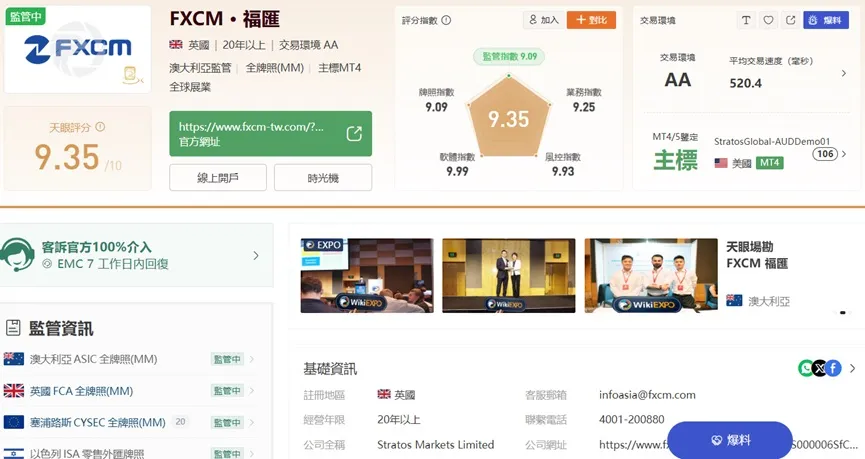Click the Facebook icon in 基礎資訊
This screenshot has width=865, height=459.
834,368
